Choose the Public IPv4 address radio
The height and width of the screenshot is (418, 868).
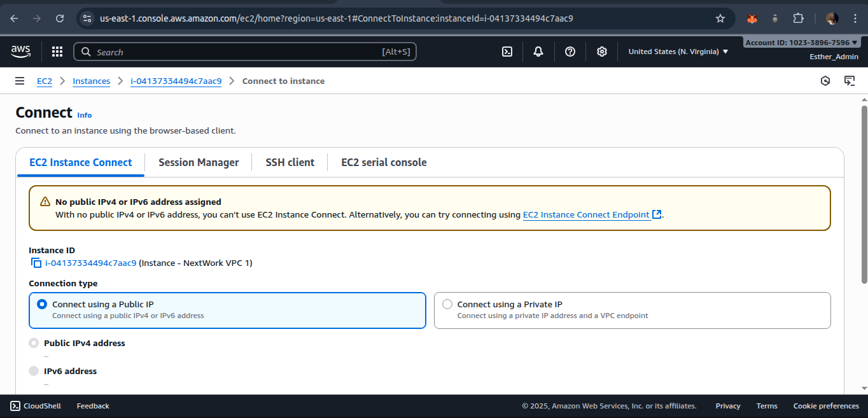click(34, 343)
